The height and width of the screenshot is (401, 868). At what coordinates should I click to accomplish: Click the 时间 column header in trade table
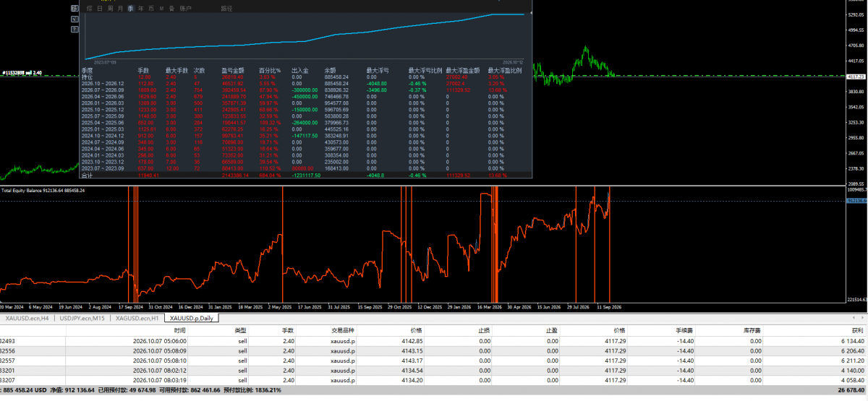(179, 329)
